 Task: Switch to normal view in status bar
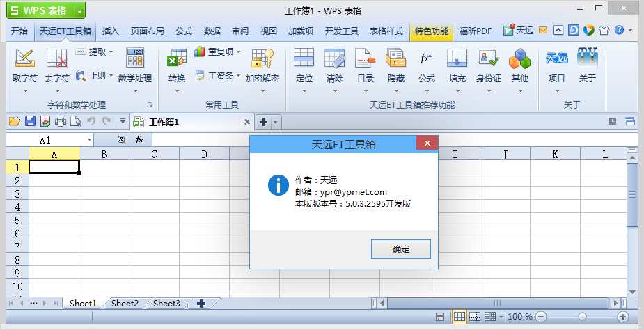(460, 317)
